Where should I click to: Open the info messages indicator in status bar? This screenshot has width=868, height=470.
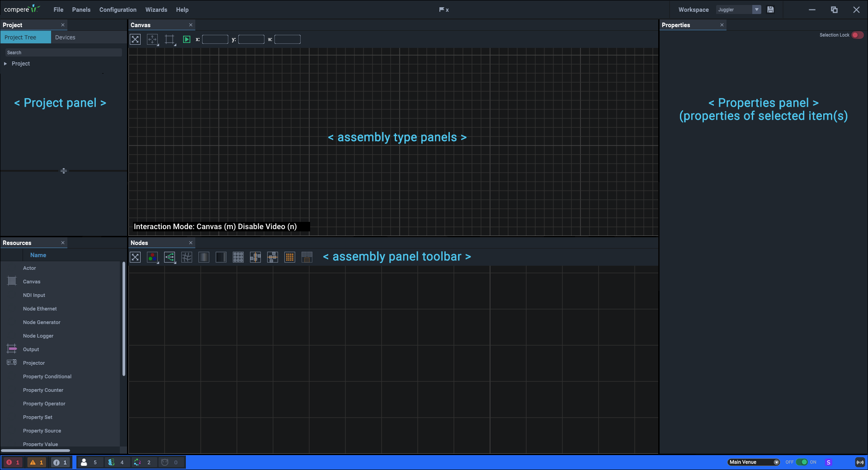60,462
